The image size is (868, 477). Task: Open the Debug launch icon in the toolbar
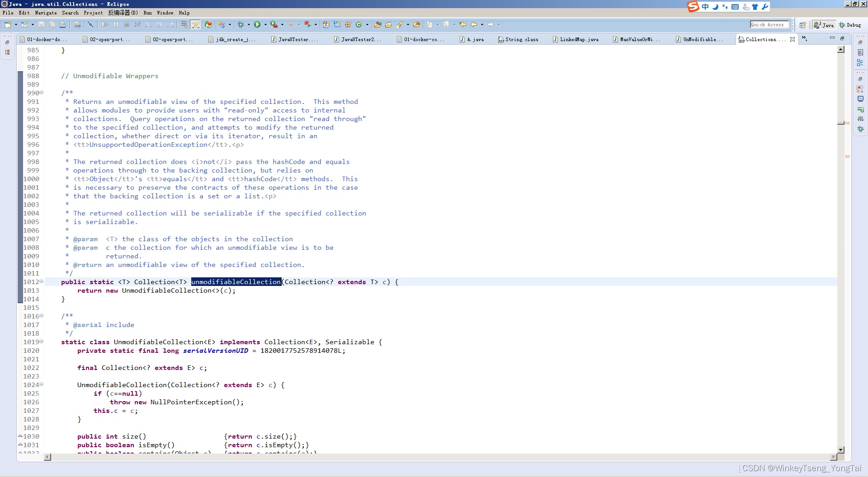click(241, 24)
